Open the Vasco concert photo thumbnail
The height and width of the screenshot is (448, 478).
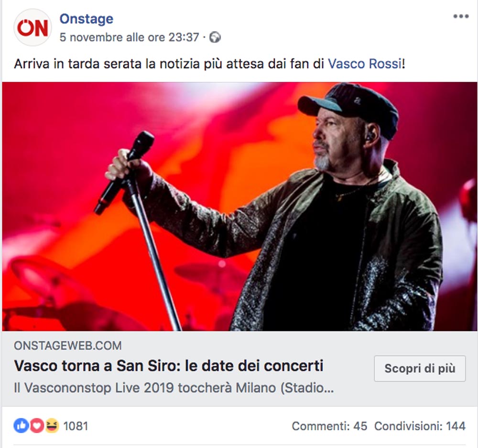[239, 207]
